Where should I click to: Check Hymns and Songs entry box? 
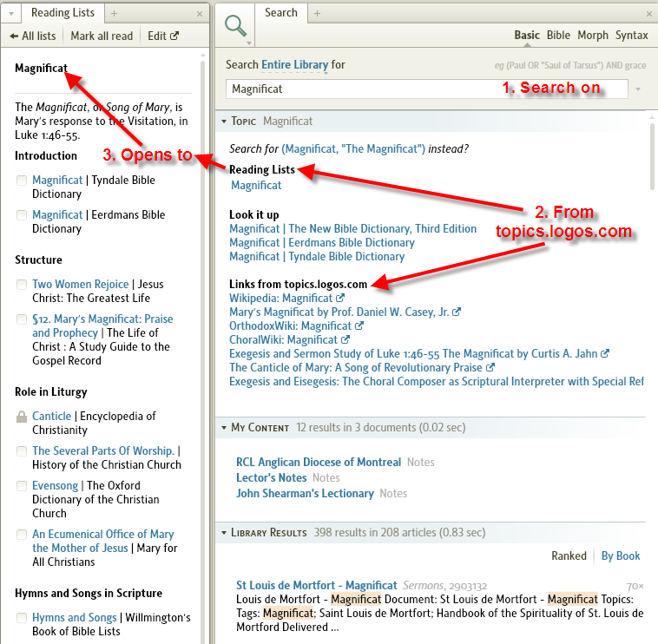[22, 618]
